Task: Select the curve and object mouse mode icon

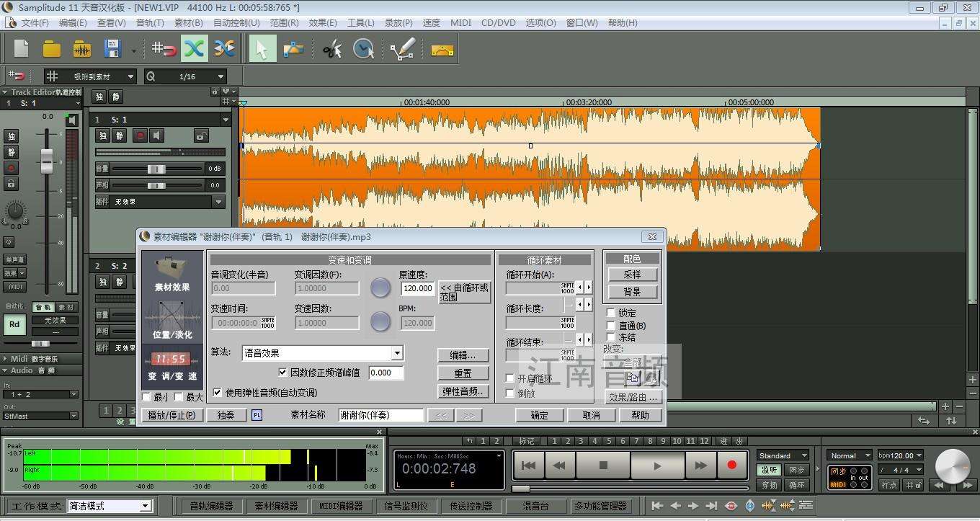Action: [x=293, y=49]
